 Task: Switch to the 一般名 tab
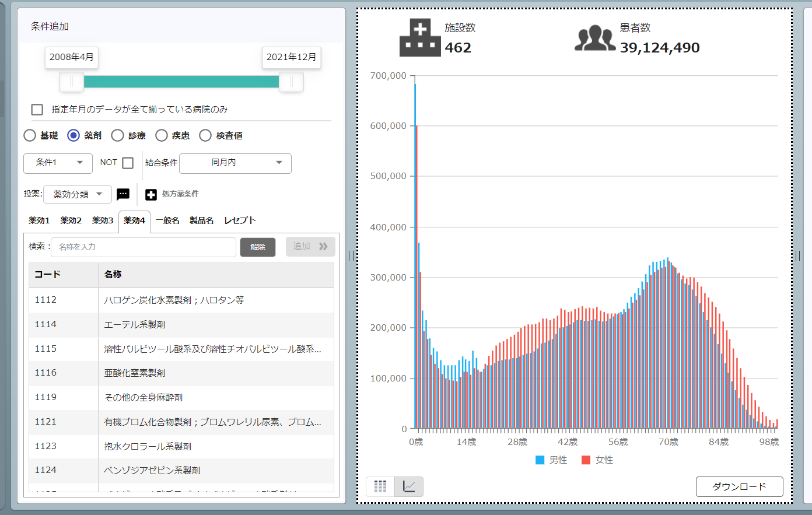click(167, 220)
